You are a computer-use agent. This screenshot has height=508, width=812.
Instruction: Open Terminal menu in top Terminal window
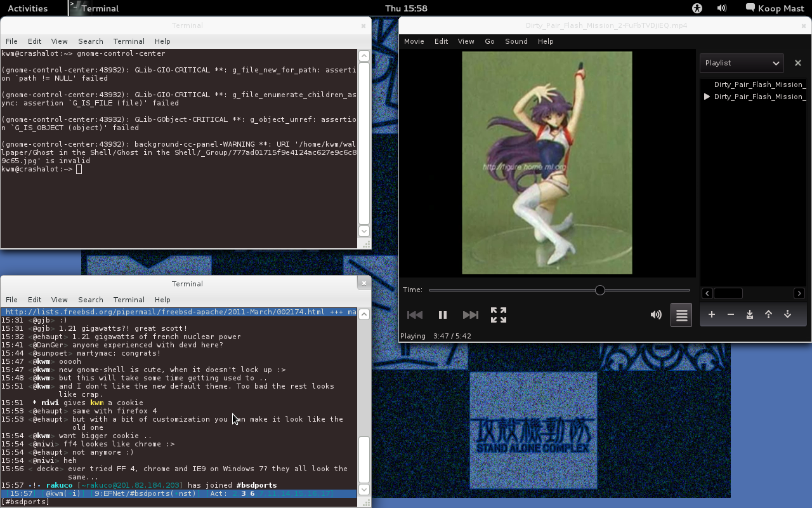pos(129,41)
